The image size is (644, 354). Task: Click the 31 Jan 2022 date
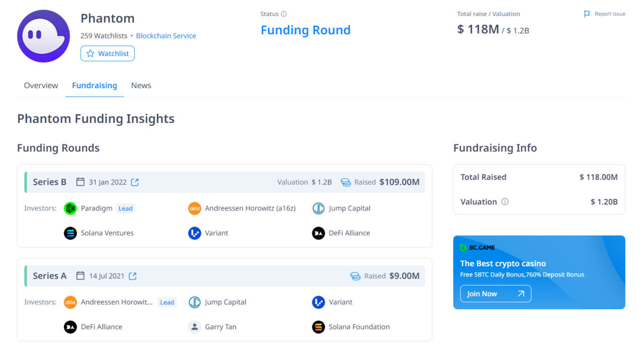coord(108,182)
